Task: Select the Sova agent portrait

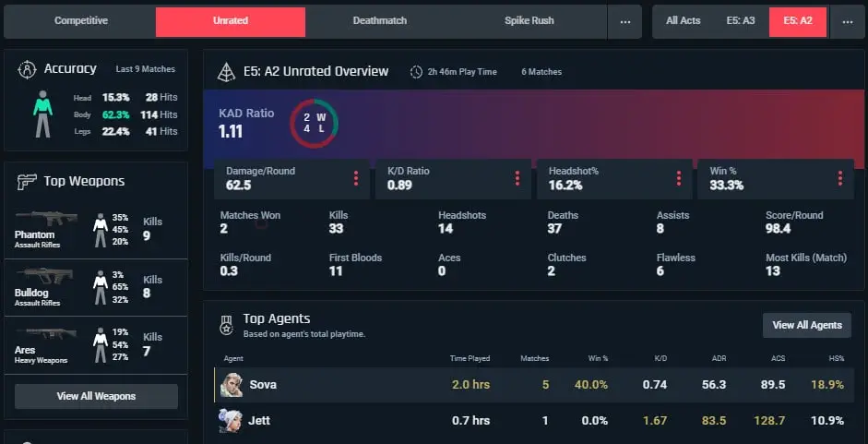Action: [x=231, y=385]
